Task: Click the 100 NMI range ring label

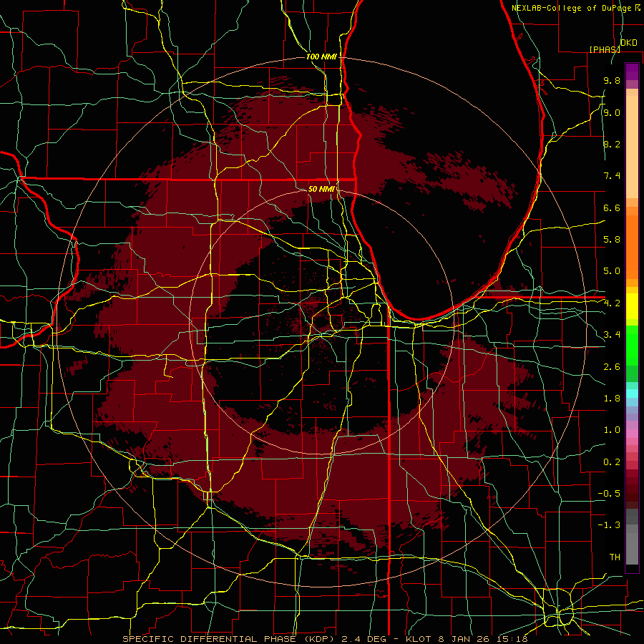Action: [x=321, y=57]
